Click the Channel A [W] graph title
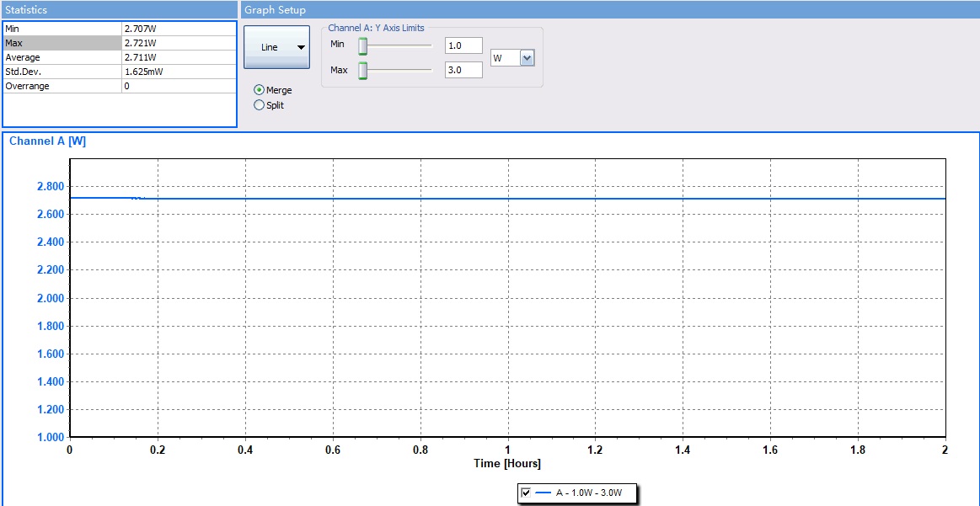 [47, 141]
